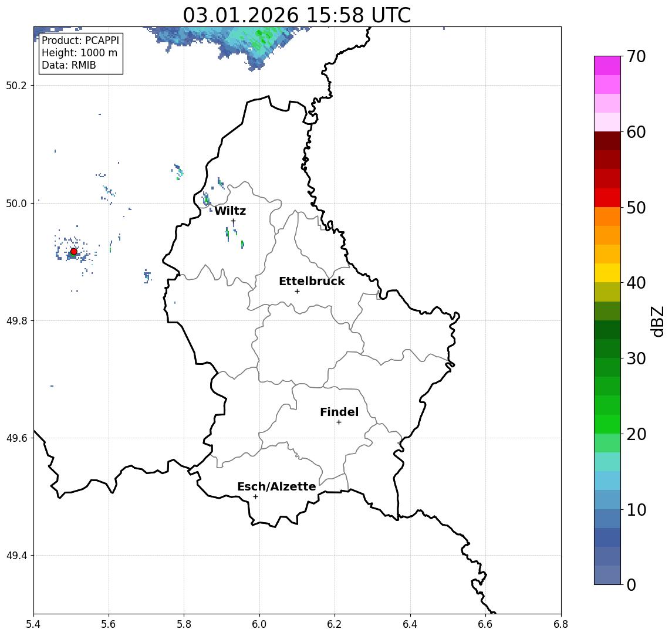Click the latitude tick label 49.8
The height and width of the screenshot is (636, 672).
coord(16,320)
